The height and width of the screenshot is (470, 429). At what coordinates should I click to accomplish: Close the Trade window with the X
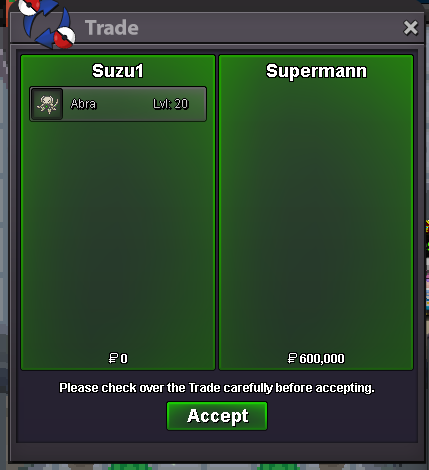pos(410,28)
